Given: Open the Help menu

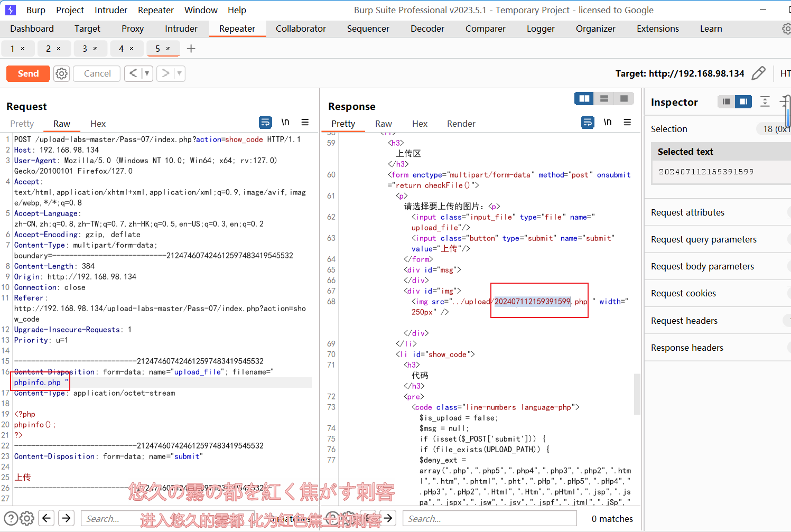Looking at the screenshot, I should click(x=237, y=10).
